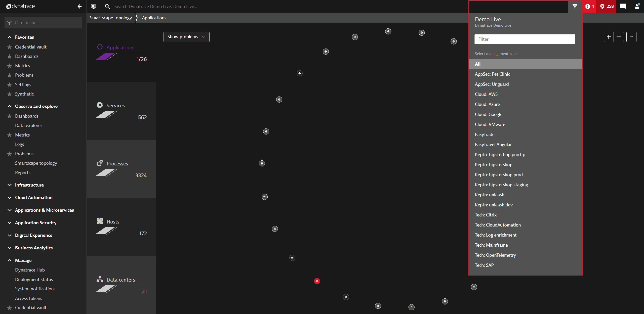Go to Smartscape topology breadcrumb
644x314 pixels.
point(111,18)
